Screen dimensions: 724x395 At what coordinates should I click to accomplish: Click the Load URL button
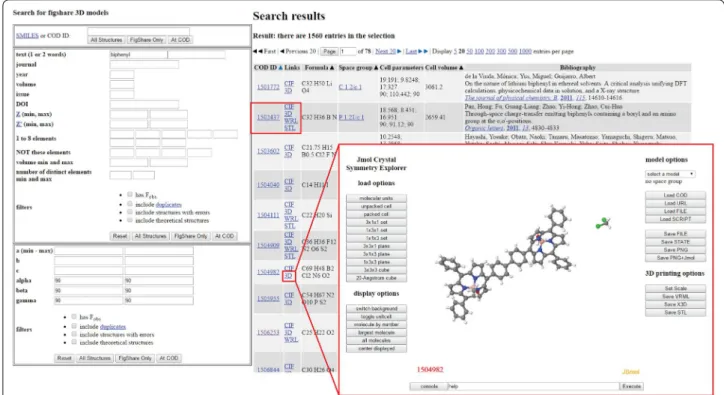tap(675, 203)
